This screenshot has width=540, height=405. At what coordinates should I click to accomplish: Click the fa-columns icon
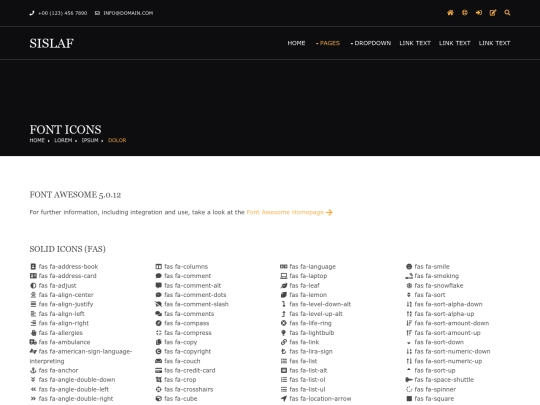click(158, 267)
